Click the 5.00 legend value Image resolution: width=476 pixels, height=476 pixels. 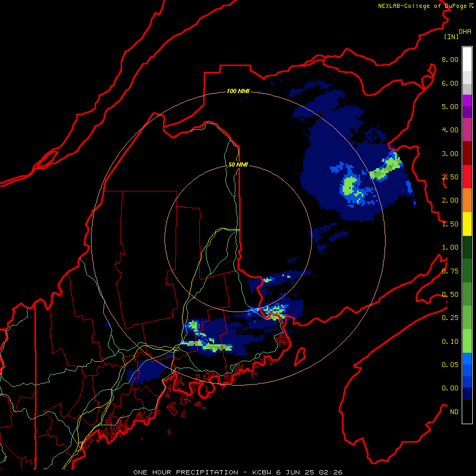(x=450, y=106)
